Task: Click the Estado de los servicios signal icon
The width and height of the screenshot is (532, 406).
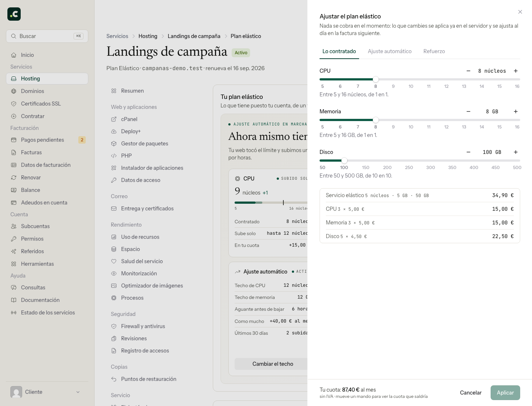Action: click(14, 313)
